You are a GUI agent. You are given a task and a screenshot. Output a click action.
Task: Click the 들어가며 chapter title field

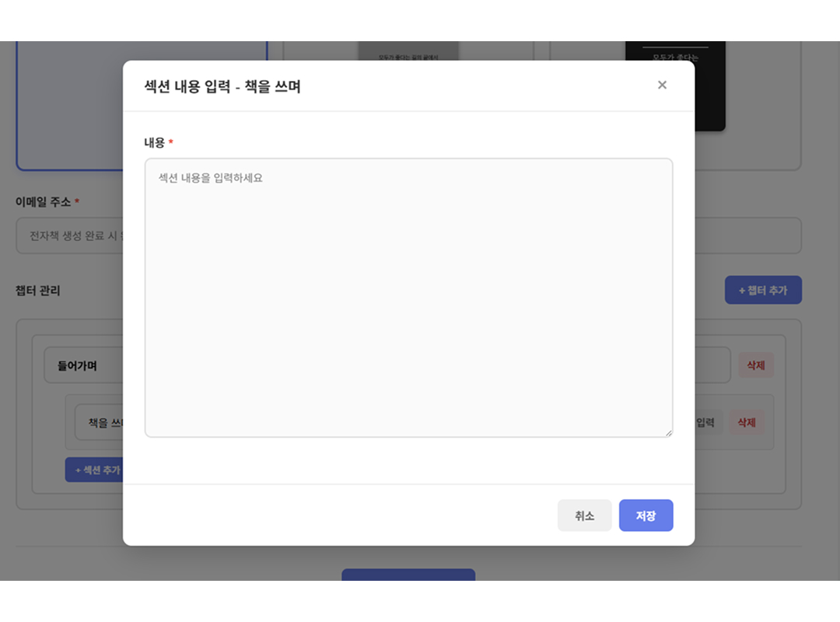tap(82, 365)
